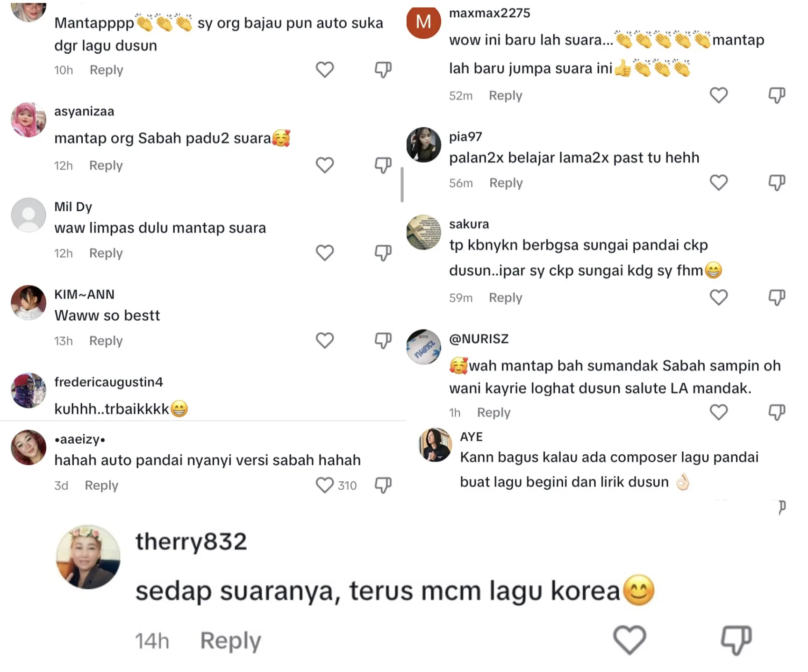Open asyanizaa's profile picture
808x672 pixels.
pyautogui.click(x=29, y=120)
